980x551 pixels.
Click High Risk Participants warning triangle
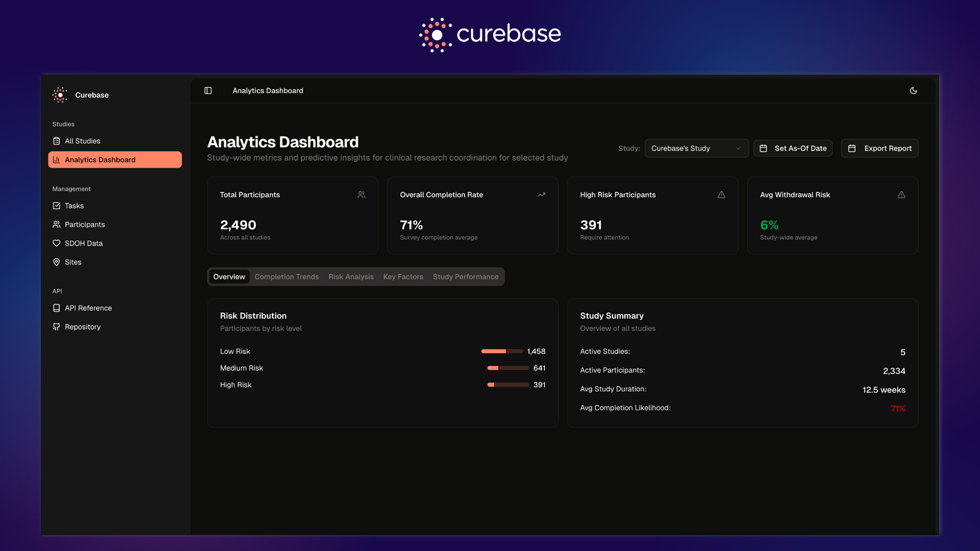click(721, 195)
